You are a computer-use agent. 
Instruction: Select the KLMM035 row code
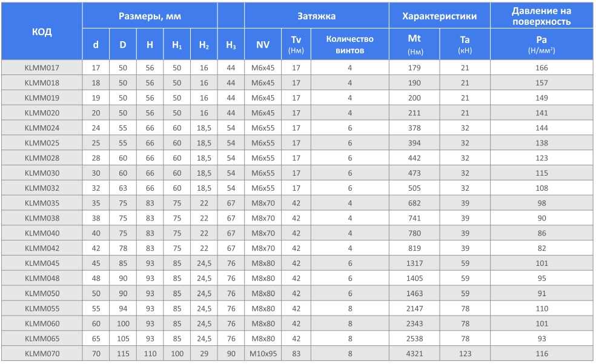point(42,203)
